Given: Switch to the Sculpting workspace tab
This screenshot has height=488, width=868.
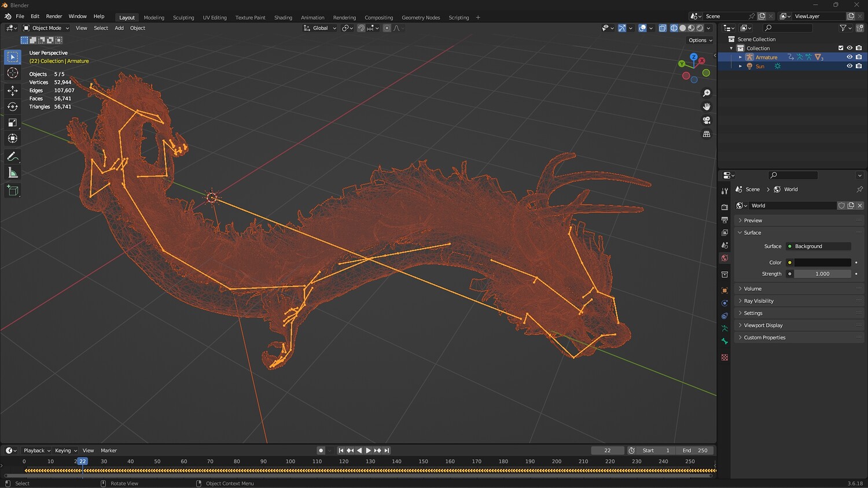Looking at the screenshot, I should (183, 17).
